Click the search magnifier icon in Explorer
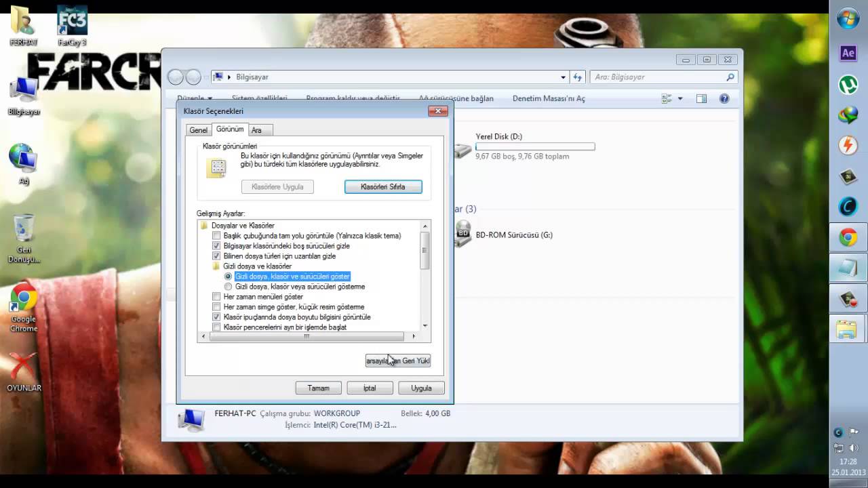868x488 pixels. click(x=730, y=77)
